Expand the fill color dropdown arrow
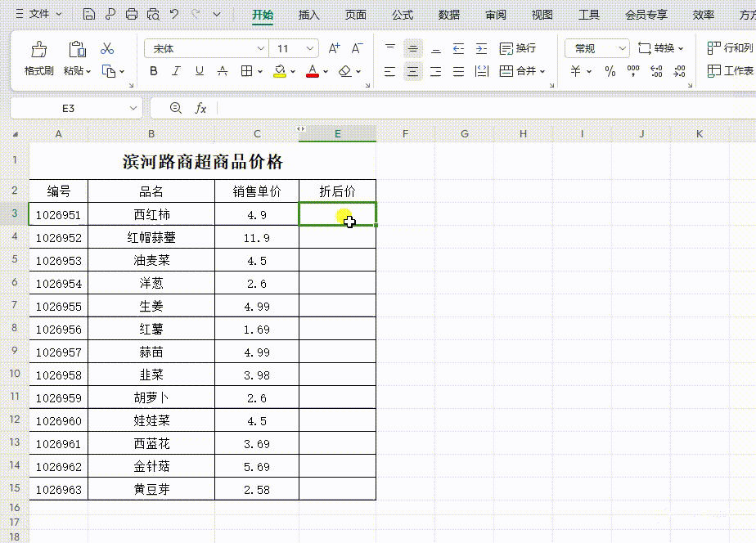Viewport: 756px width, 543px height. [293, 72]
